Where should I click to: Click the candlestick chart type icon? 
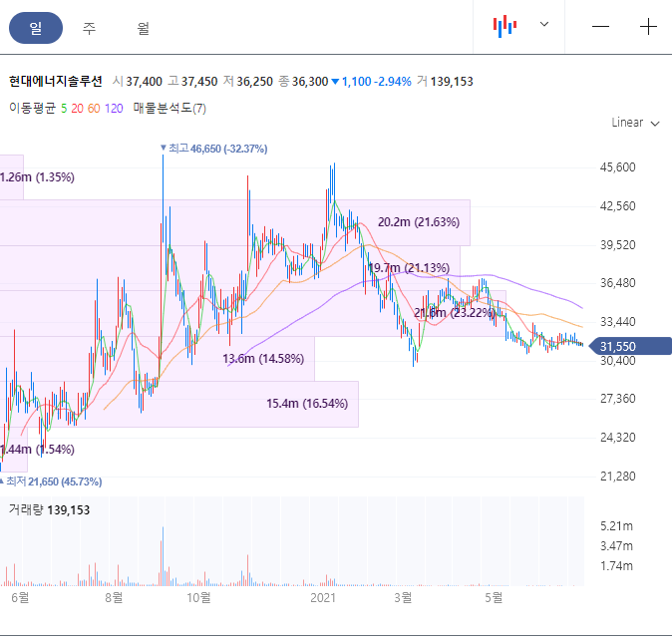[x=504, y=26]
